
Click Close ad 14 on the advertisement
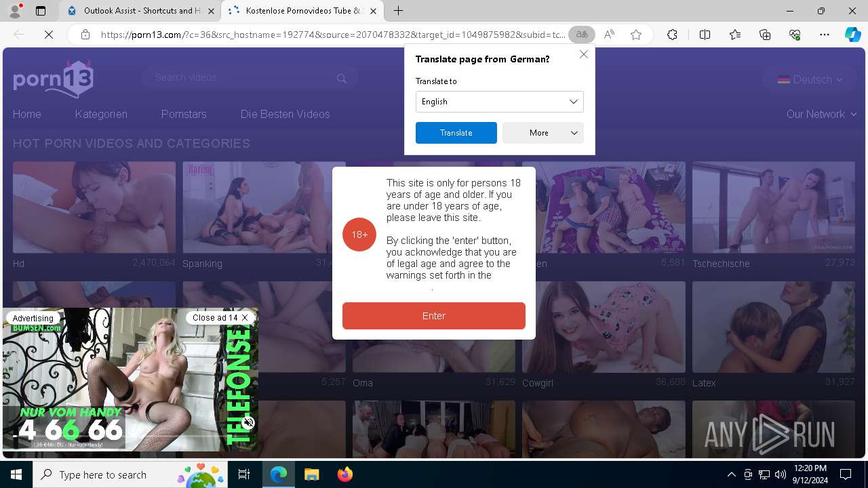point(220,317)
